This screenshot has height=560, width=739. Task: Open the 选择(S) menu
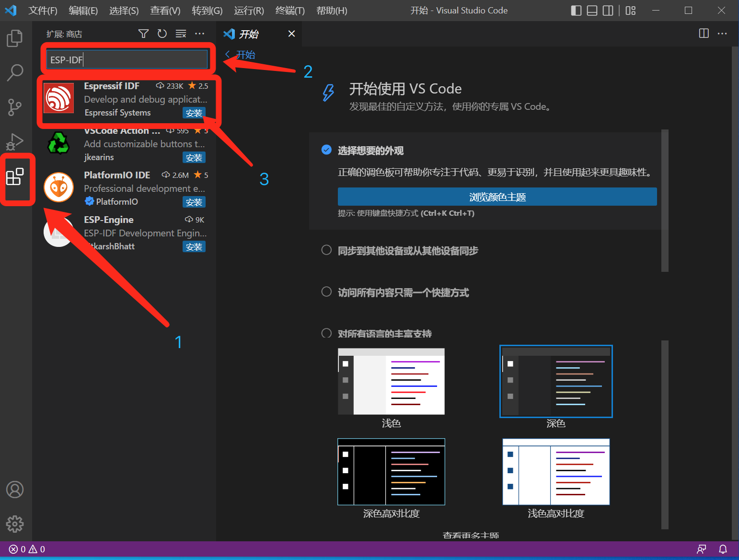(124, 11)
